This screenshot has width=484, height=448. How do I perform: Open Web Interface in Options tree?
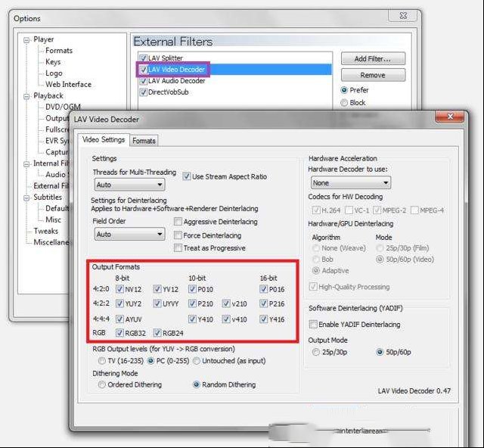pyautogui.click(x=68, y=84)
